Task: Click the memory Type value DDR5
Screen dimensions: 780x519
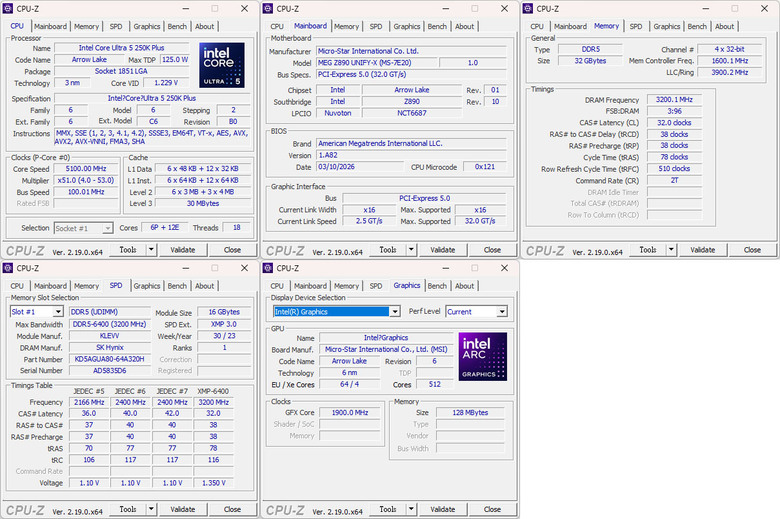Action: tap(590, 49)
